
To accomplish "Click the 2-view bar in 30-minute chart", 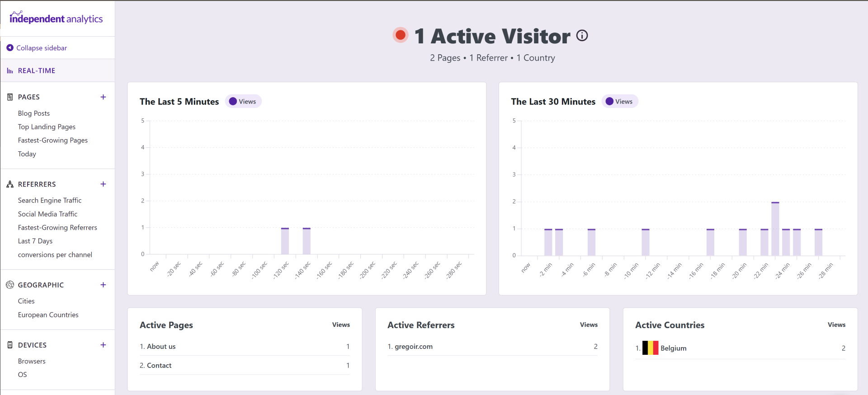I will [x=775, y=229].
